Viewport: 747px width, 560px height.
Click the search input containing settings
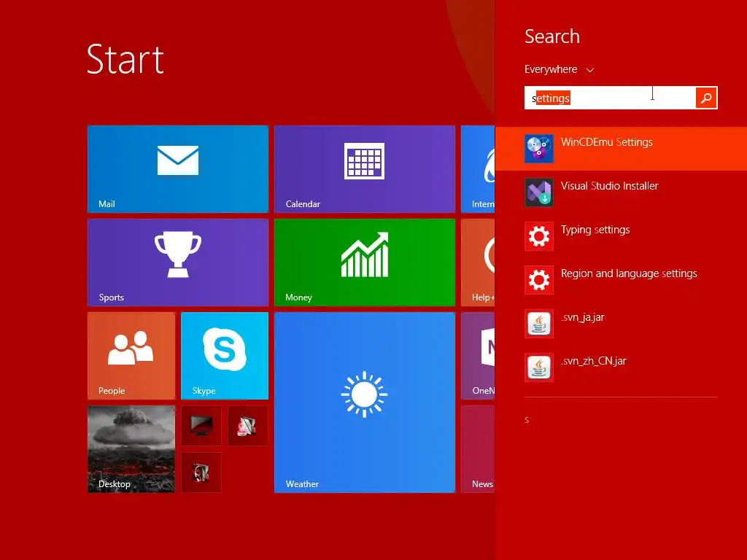coord(610,98)
